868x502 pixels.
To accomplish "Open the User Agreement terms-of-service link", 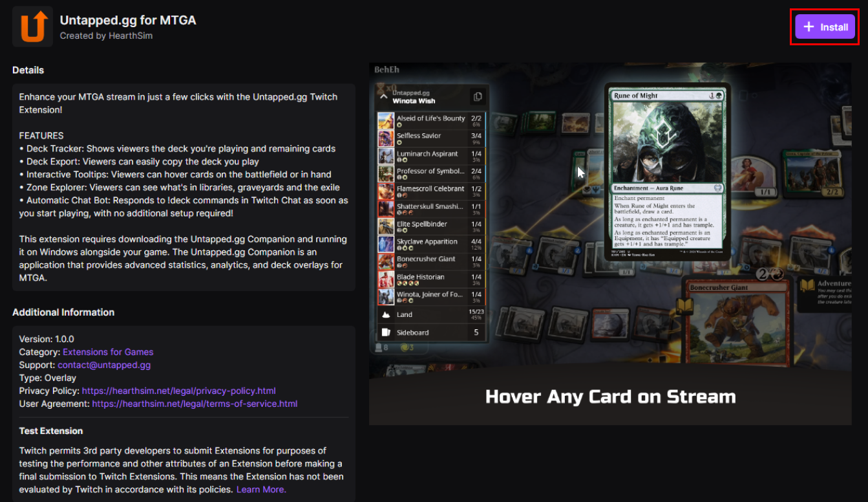I will click(x=195, y=404).
